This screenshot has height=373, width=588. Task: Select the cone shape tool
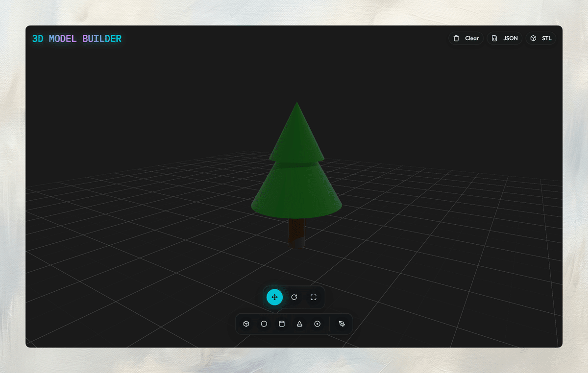299,324
